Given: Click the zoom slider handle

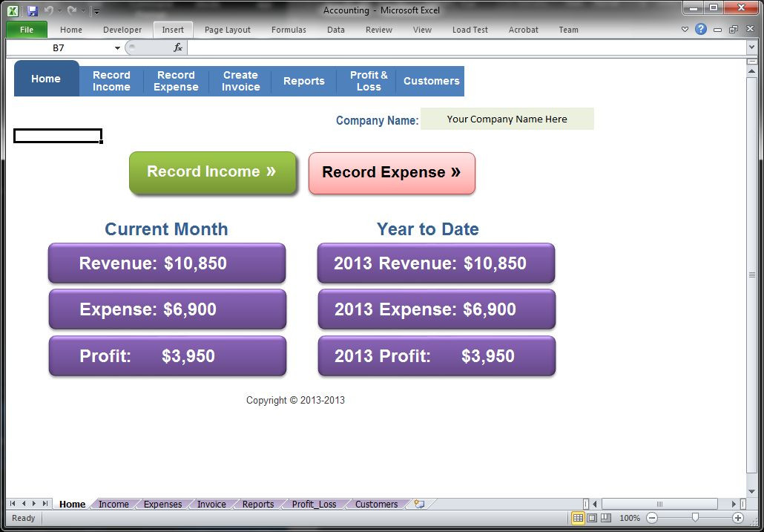Looking at the screenshot, I should coord(695,518).
